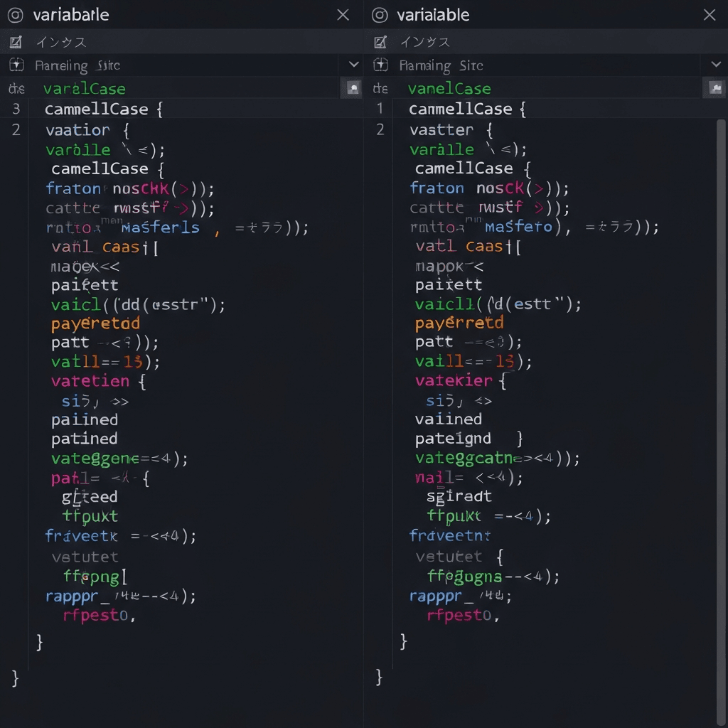Click the icon beside left pane's Rameling Site
Image resolution: width=728 pixels, height=728 pixels.
(x=16, y=65)
